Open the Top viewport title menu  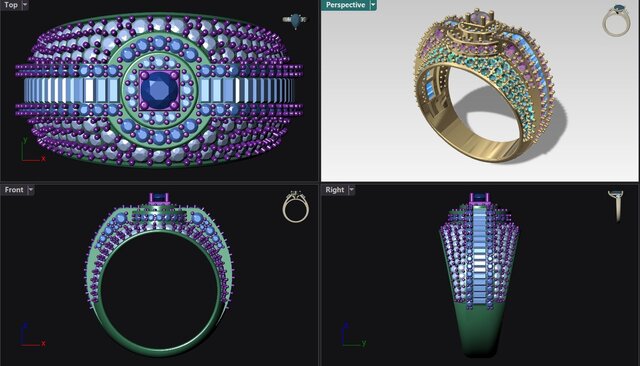pos(11,5)
